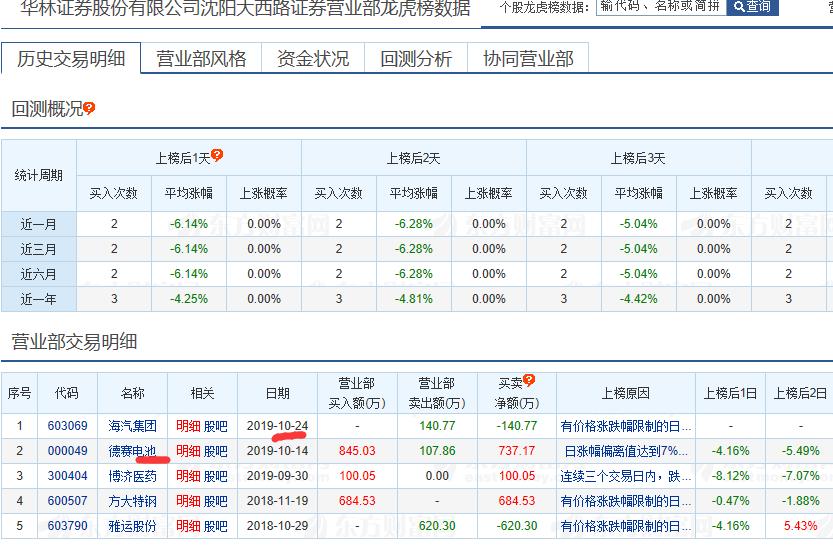Image resolution: width=833 pixels, height=551 pixels.
Task: Click the 近一年 statistics period row label
Action: tap(38, 299)
